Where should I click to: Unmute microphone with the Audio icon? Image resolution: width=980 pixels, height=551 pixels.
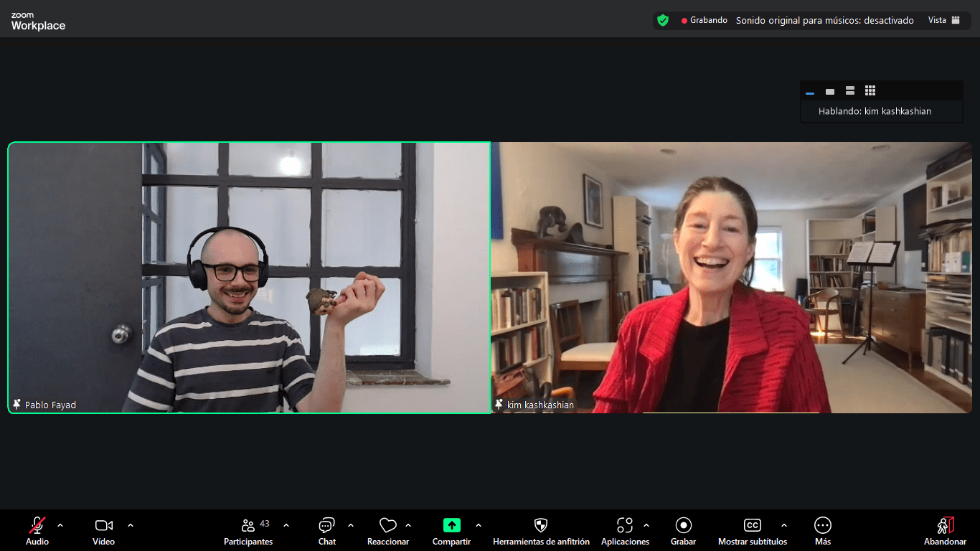pos(37,526)
